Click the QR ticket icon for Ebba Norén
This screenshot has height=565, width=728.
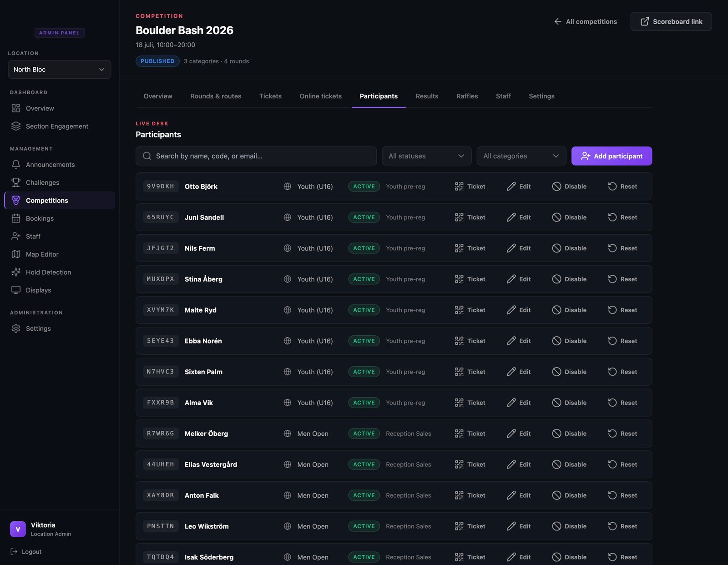pos(459,341)
